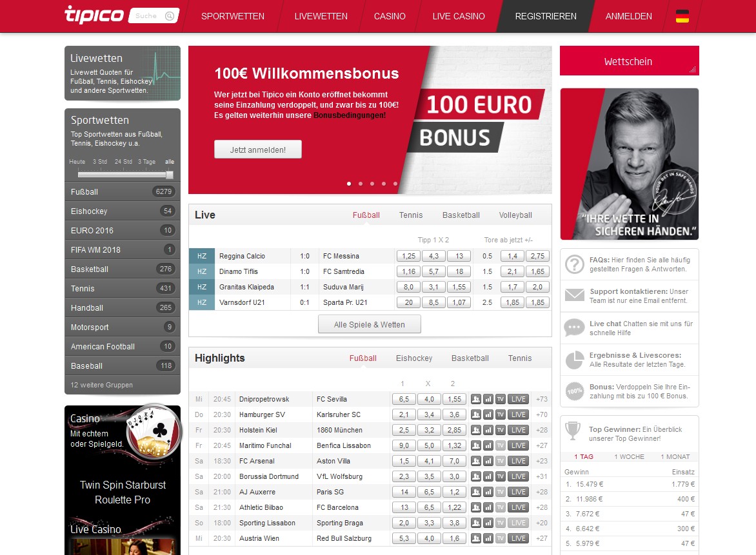Open Live chat speech bubble icon

coord(574,327)
